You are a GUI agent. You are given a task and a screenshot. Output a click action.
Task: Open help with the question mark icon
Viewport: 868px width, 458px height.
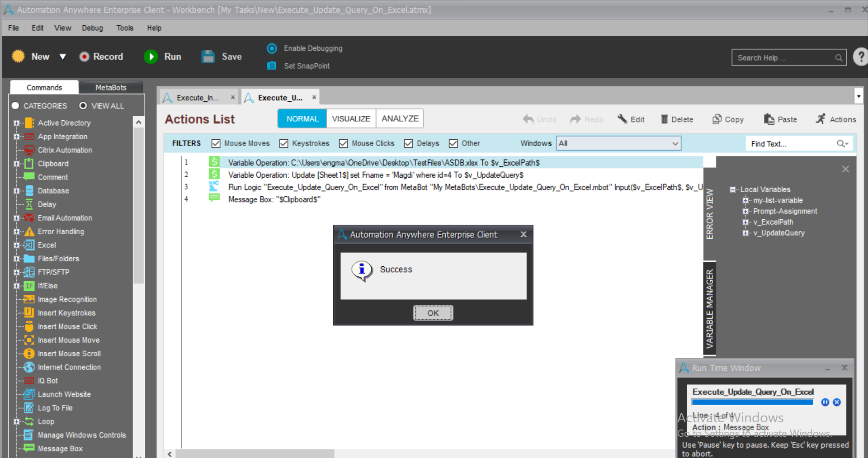[x=860, y=57]
